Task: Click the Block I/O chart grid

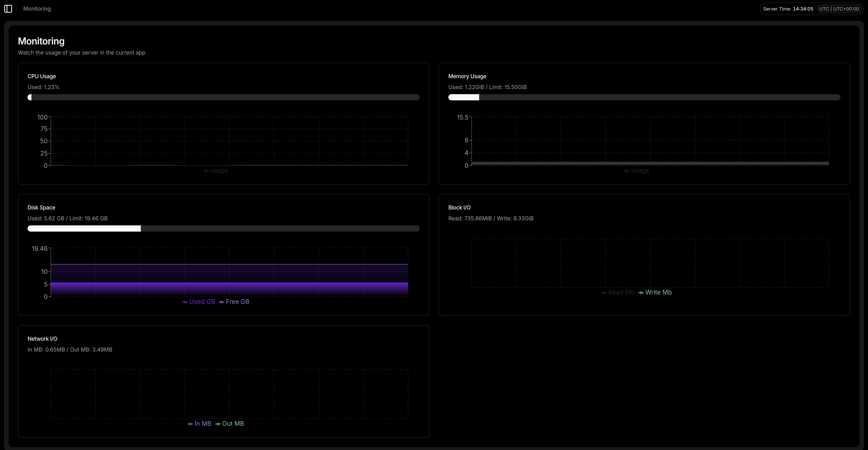Action: point(650,263)
